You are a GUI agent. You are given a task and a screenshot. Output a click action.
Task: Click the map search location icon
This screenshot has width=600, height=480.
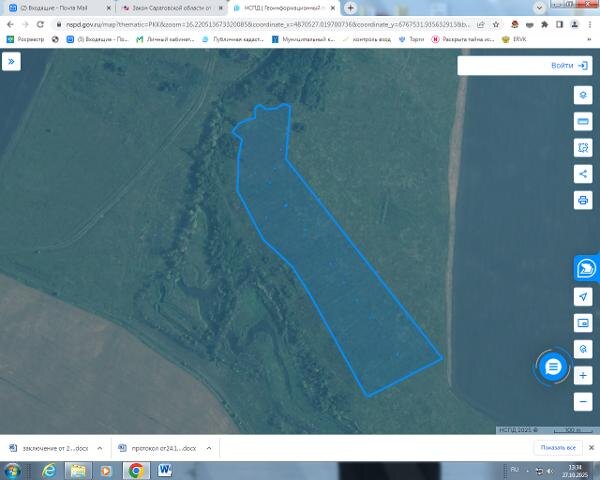point(583,349)
